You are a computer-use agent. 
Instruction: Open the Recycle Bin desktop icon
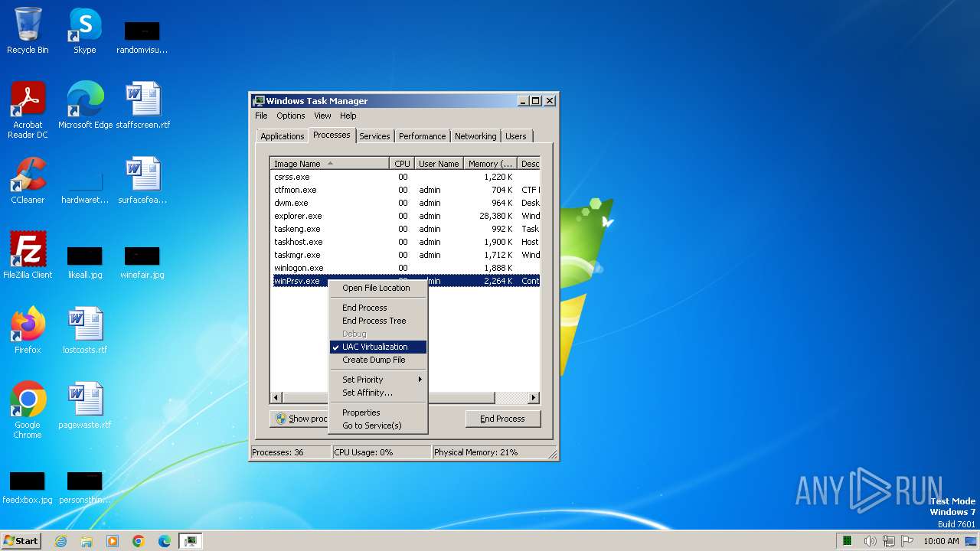pos(28,31)
